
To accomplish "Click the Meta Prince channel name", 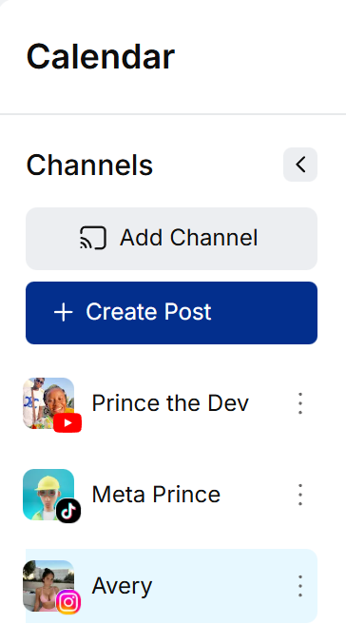I will point(156,494).
